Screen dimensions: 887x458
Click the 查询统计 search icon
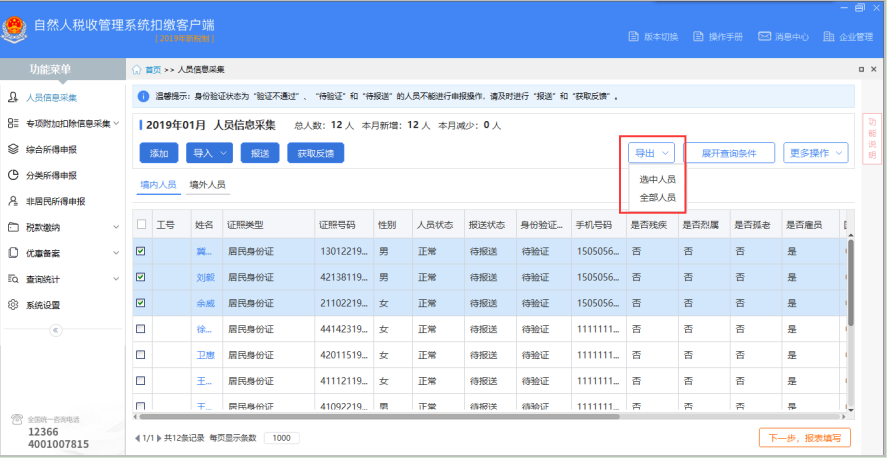13,279
